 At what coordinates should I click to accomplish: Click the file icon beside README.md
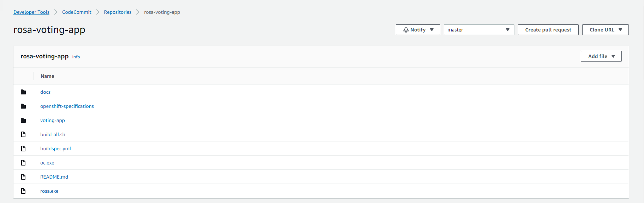tap(23, 177)
